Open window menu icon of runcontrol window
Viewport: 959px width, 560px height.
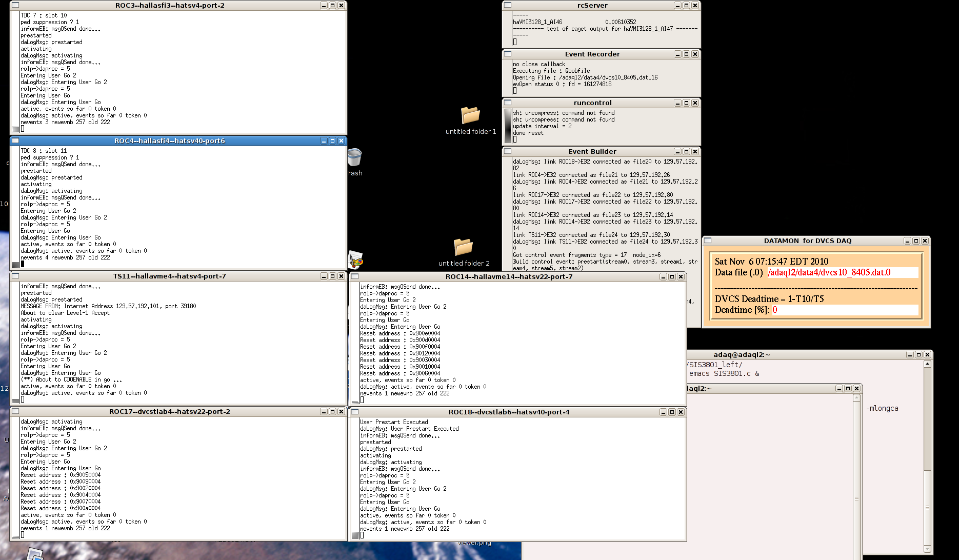(x=508, y=103)
